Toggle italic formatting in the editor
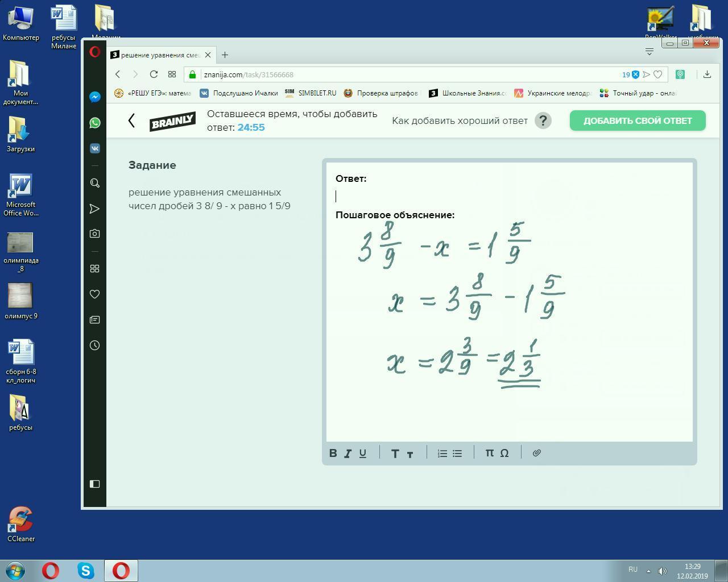The width and height of the screenshot is (728, 582). tap(348, 453)
